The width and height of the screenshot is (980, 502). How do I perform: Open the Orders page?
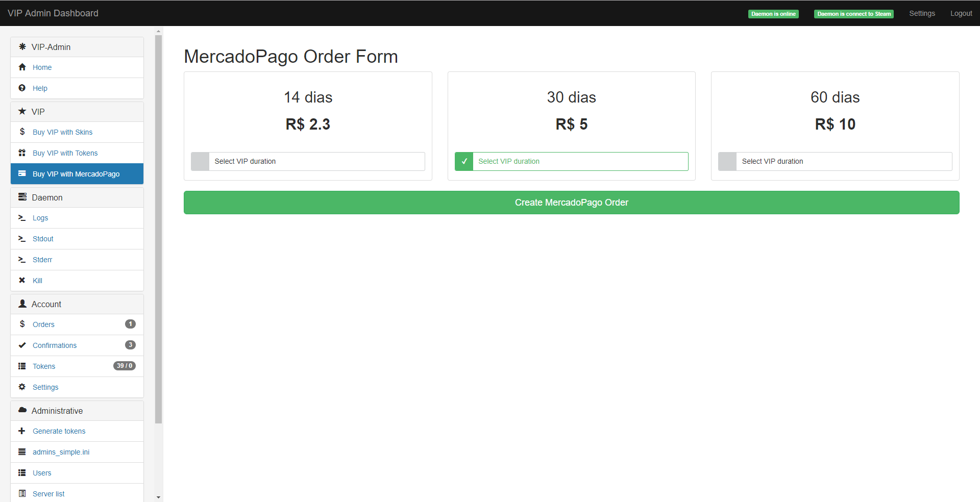pos(77,324)
